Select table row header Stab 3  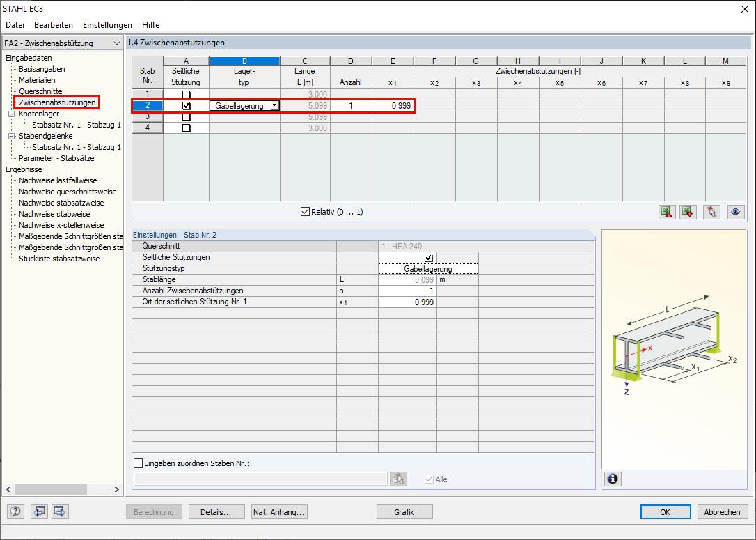click(x=148, y=117)
